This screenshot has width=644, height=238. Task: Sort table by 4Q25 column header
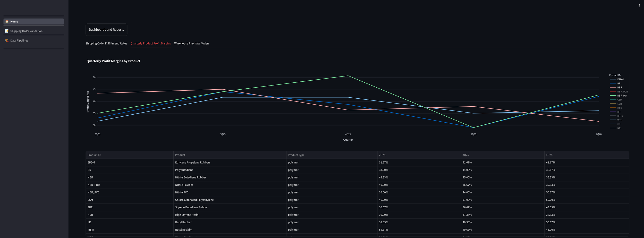[x=587, y=155]
